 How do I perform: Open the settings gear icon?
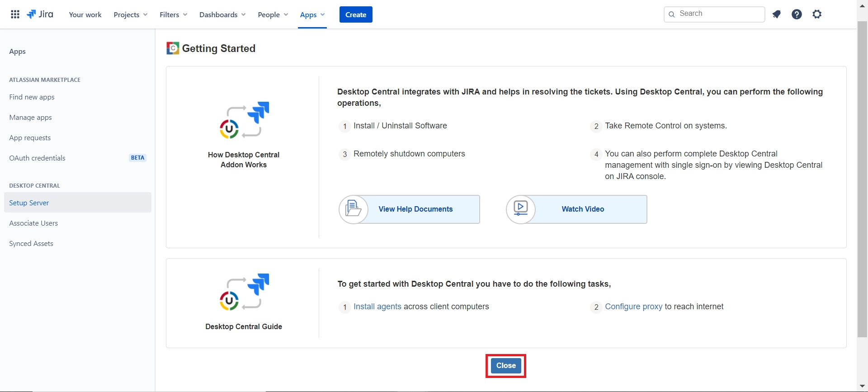click(x=817, y=14)
